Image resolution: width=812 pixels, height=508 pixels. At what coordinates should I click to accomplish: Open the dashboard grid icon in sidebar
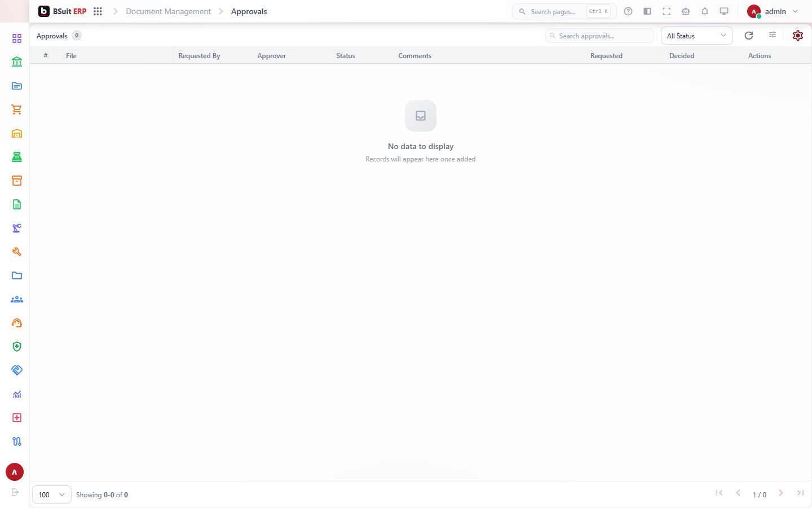[17, 38]
